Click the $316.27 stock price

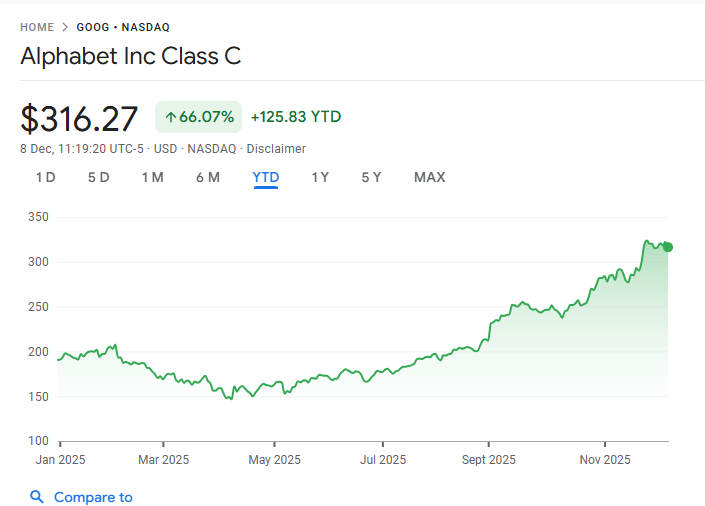click(80, 119)
